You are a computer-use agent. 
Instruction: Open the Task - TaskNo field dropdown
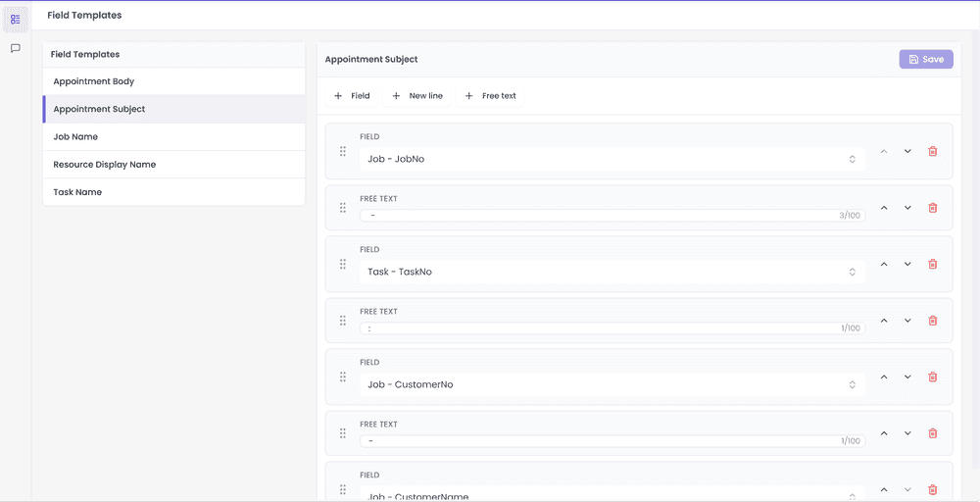tap(612, 272)
